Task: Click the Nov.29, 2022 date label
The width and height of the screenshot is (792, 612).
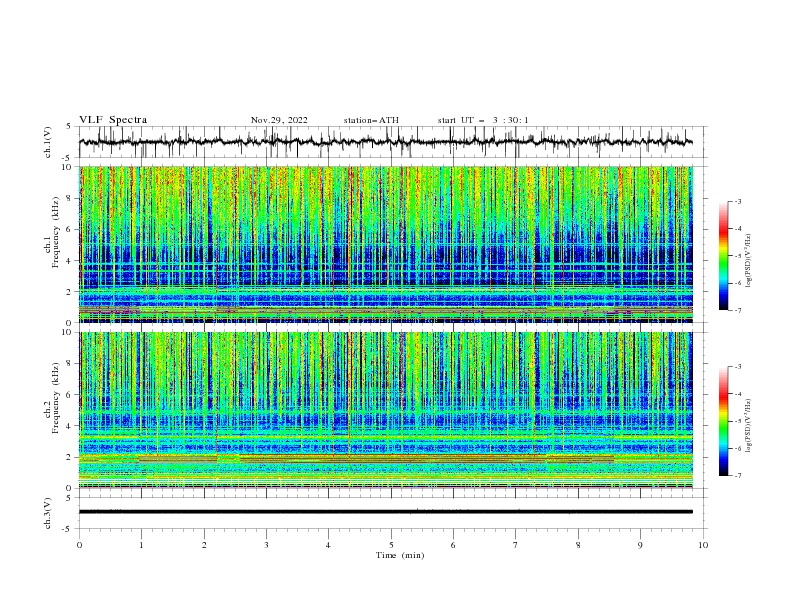Action: (x=279, y=120)
